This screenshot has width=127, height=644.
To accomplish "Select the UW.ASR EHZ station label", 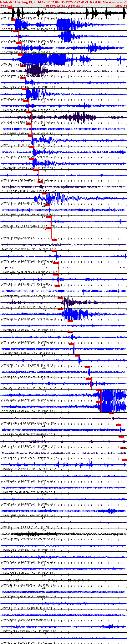I will click(29, 168).
